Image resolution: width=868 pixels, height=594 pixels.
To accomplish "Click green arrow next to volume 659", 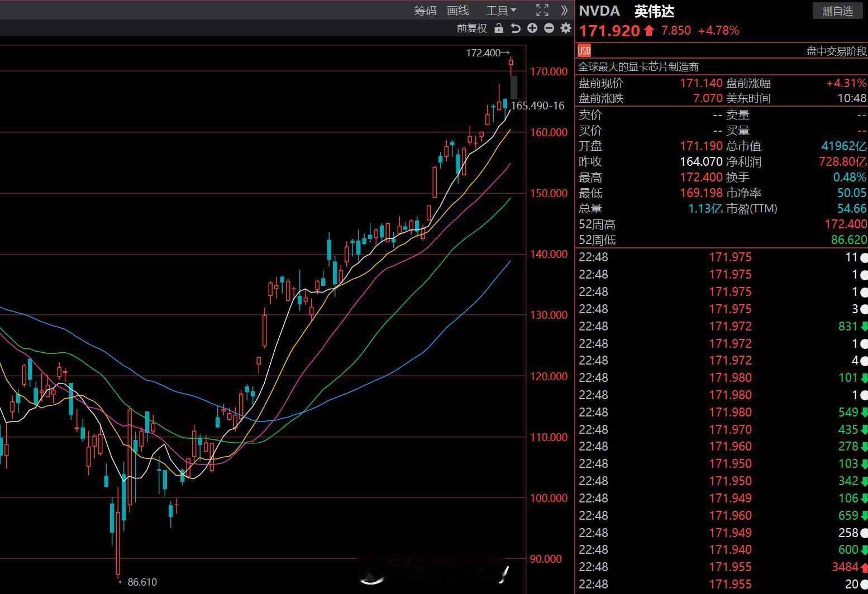I will pos(864,516).
